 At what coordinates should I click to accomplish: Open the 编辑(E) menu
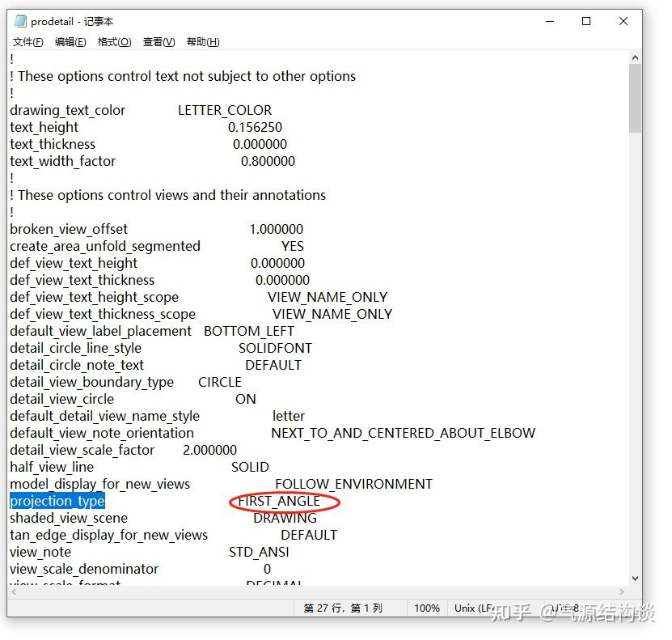pyautogui.click(x=70, y=42)
